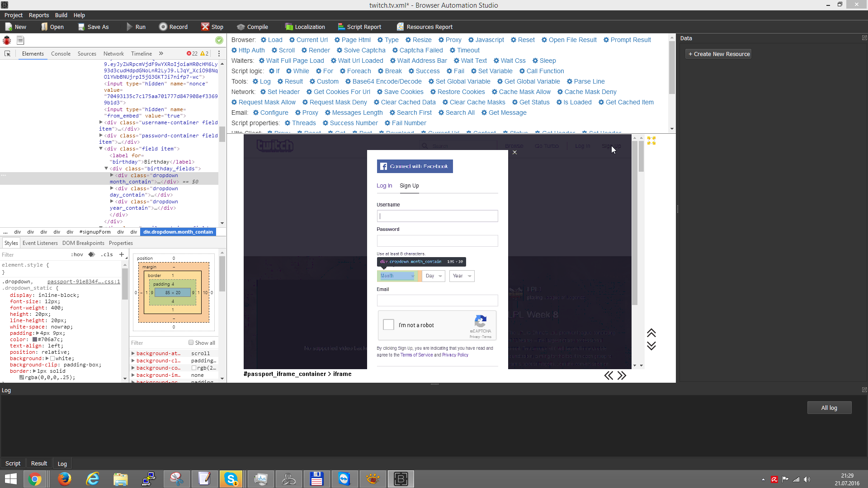Open Firefox from the taskbar
The image size is (868, 488).
click(64, 479)
